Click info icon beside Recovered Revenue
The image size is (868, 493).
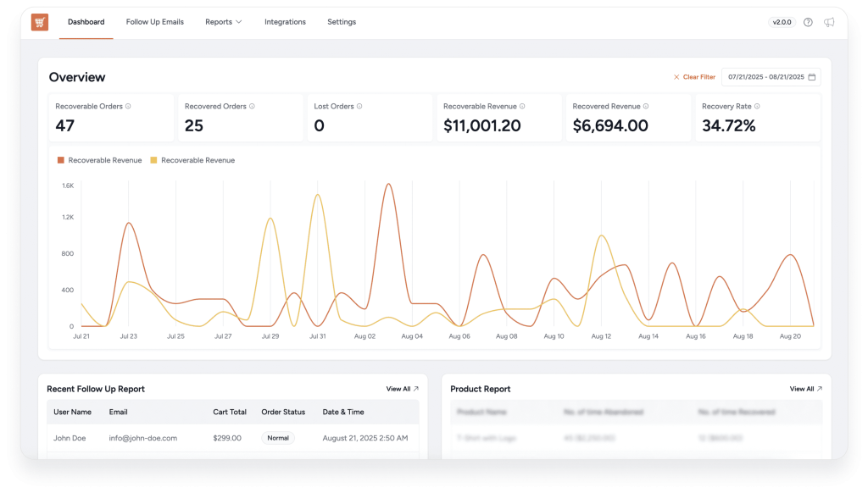click(646, 107)
